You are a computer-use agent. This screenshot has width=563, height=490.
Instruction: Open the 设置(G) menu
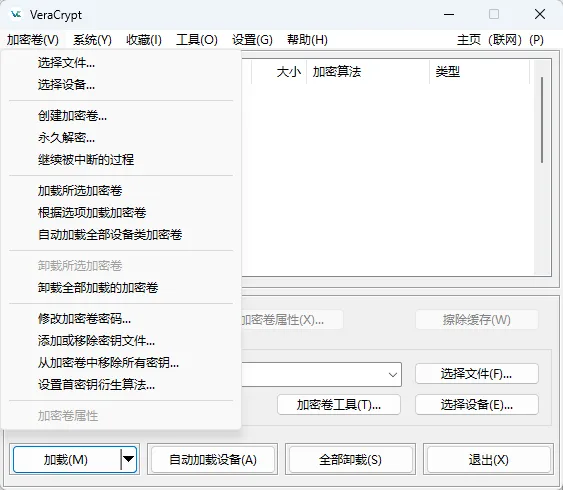click(x=252, y=39)
